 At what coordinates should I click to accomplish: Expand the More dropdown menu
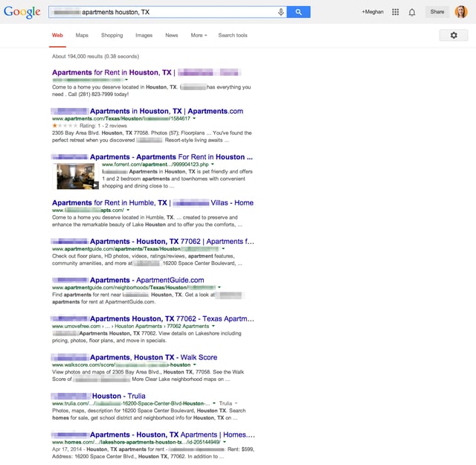pyautogui.click(x=199, y=35)
